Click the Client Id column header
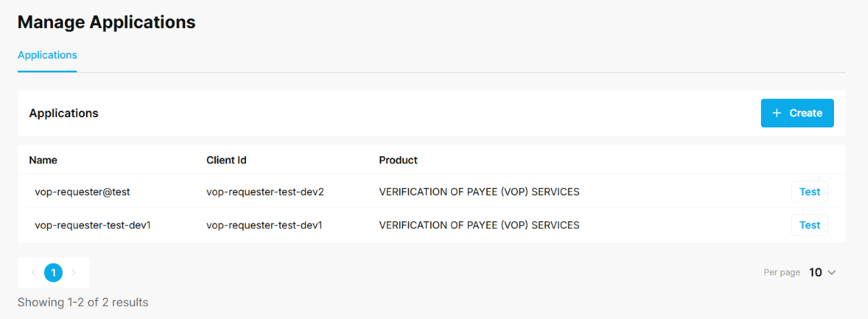Screen dimensions: 868x319 tap(226, 160)
